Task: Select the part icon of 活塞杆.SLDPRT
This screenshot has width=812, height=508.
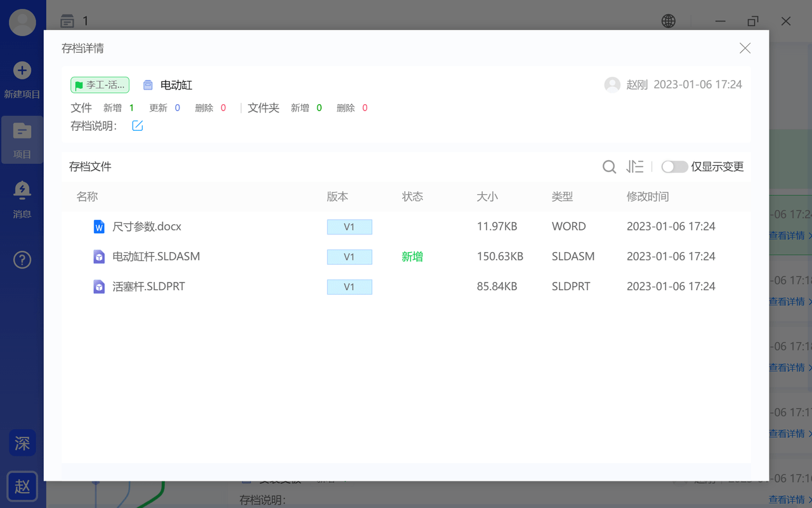Action: [x=99, y=286]
